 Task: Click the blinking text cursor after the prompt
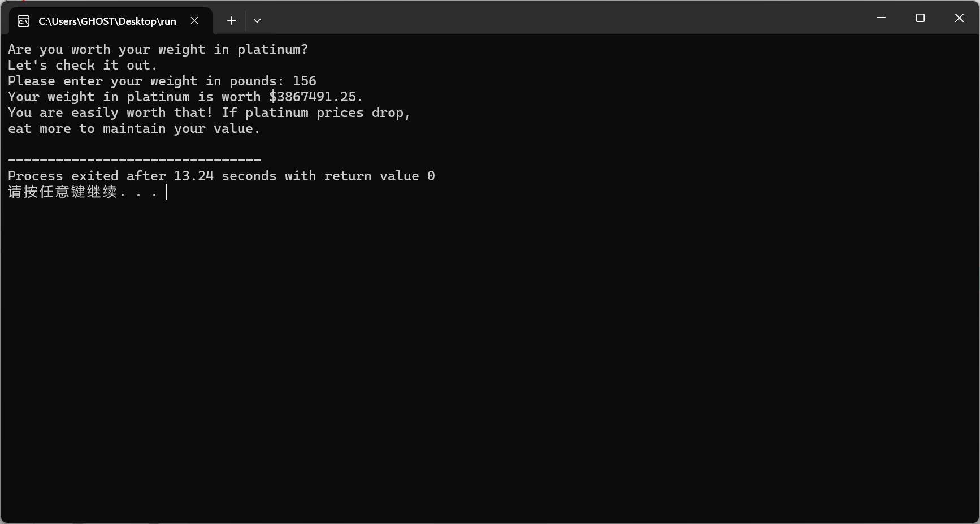point(167,192)
